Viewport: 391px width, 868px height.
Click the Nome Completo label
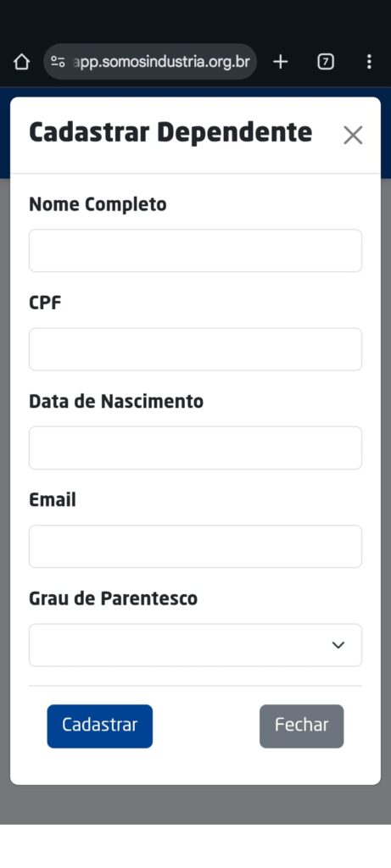coord(98,205)
